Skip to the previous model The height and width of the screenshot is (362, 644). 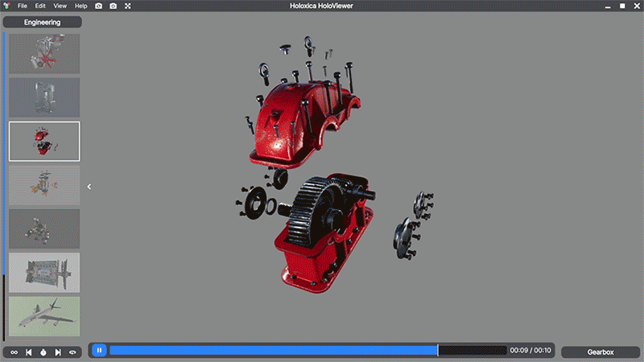29,352
